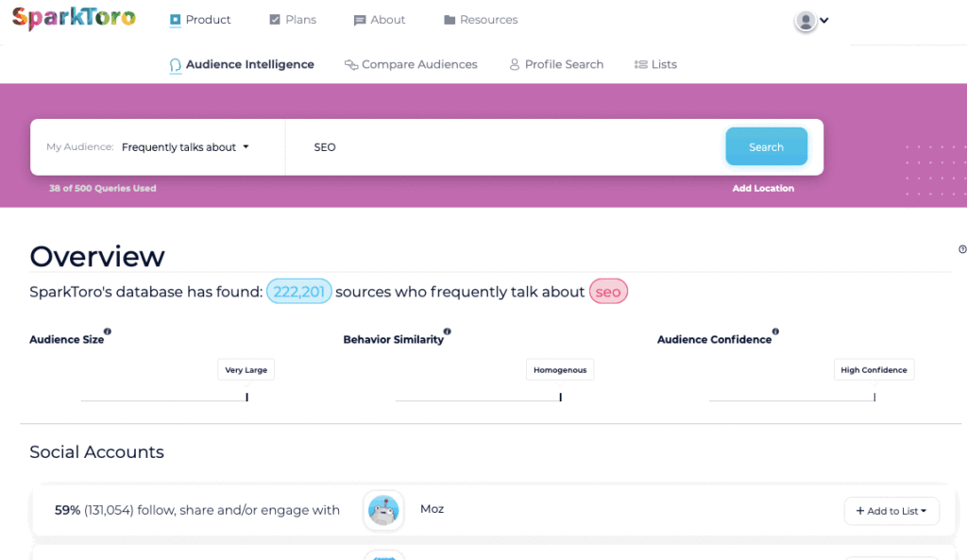This screenshot has height=560, width=967.
Task: Click the Audience Confidence info icon
Action: tap(775, 331)
